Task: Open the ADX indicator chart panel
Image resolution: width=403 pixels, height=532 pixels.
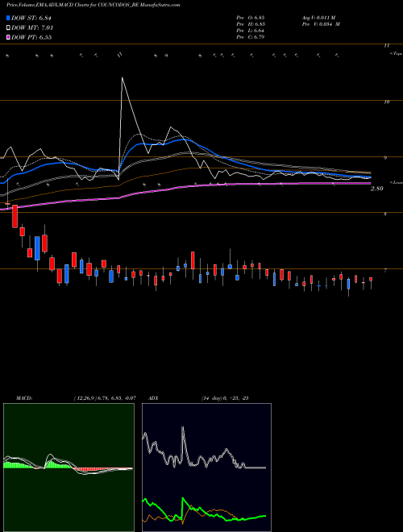Action: click(x=206, y=468)
